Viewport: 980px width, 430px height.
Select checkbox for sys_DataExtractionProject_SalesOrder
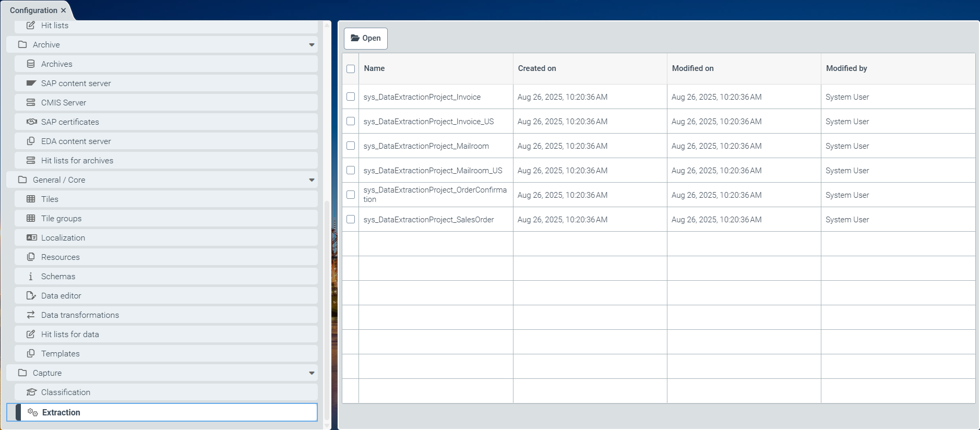coord(351,219)
